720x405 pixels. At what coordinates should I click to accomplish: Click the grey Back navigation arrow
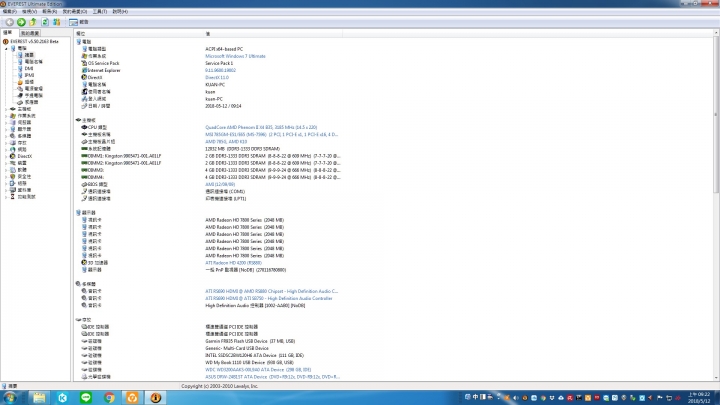click(9, 22)
